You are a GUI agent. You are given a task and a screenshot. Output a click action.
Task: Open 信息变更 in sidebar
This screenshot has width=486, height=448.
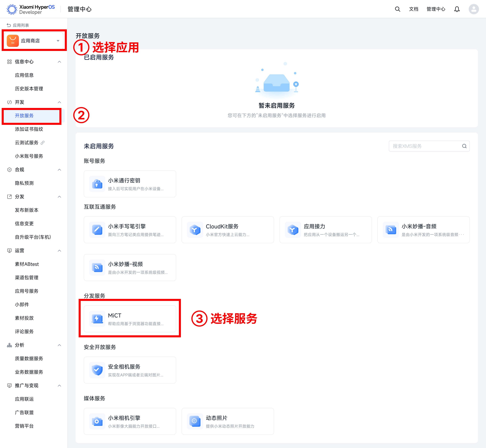24,224
